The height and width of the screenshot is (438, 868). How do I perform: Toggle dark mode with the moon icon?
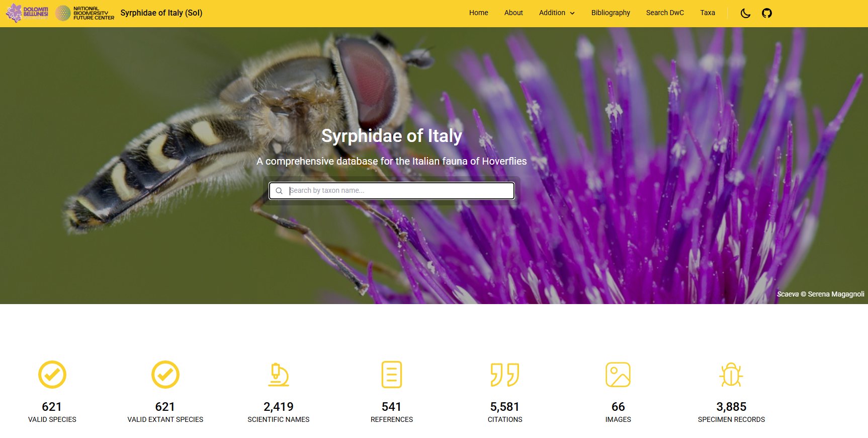[x=745, y=13]
